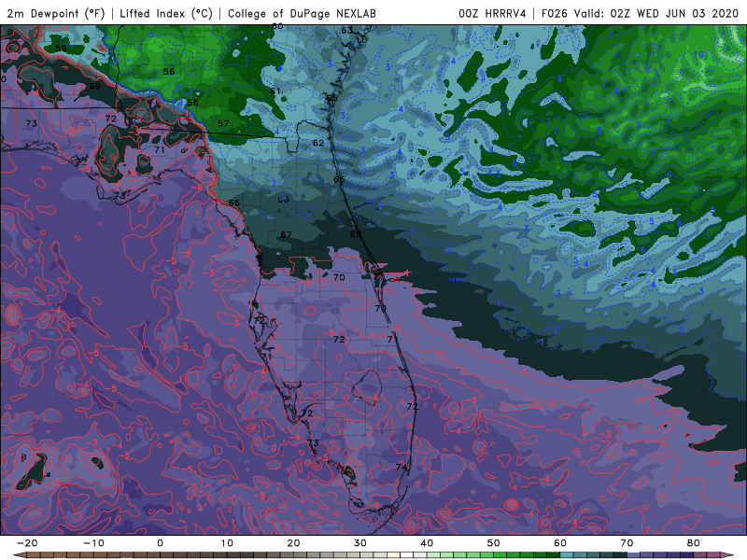Screen dimensions: 747x560
Task: Click the '20' label on the color scale
Action: [x=293, y=543]
